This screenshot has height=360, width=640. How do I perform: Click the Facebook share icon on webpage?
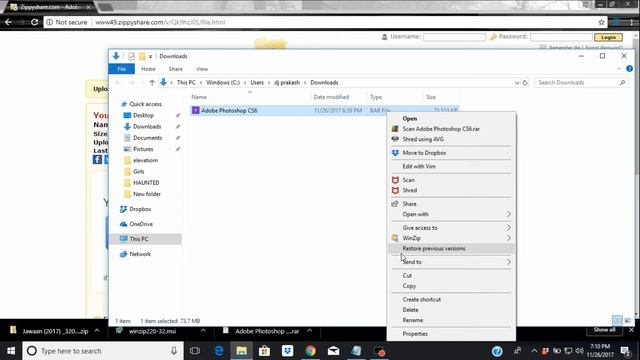pos(97,160)
